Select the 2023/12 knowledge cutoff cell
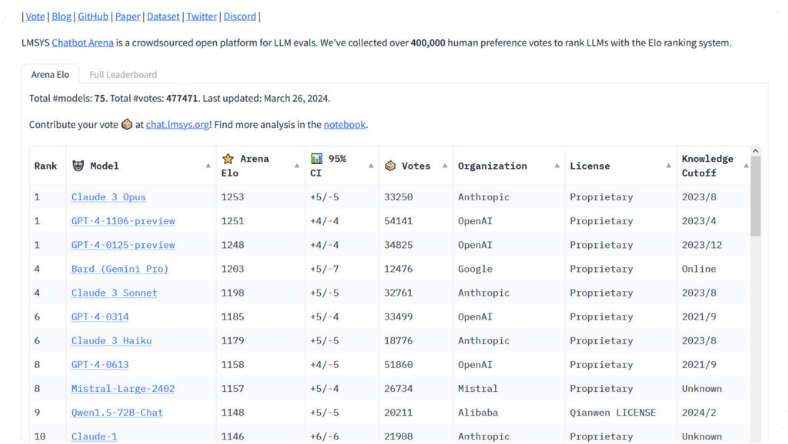 [714, 245]
